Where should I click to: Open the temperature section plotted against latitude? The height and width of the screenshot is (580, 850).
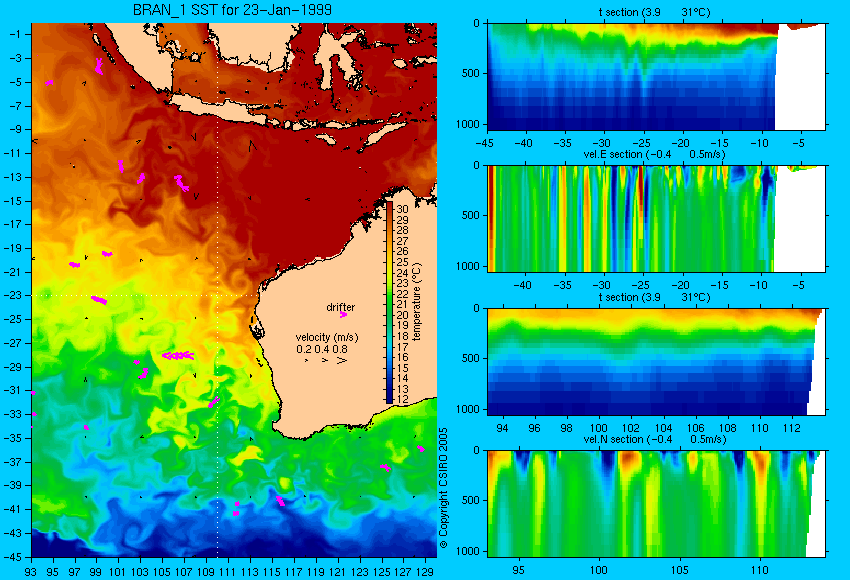pyautogui.click(x=656, y=76)
